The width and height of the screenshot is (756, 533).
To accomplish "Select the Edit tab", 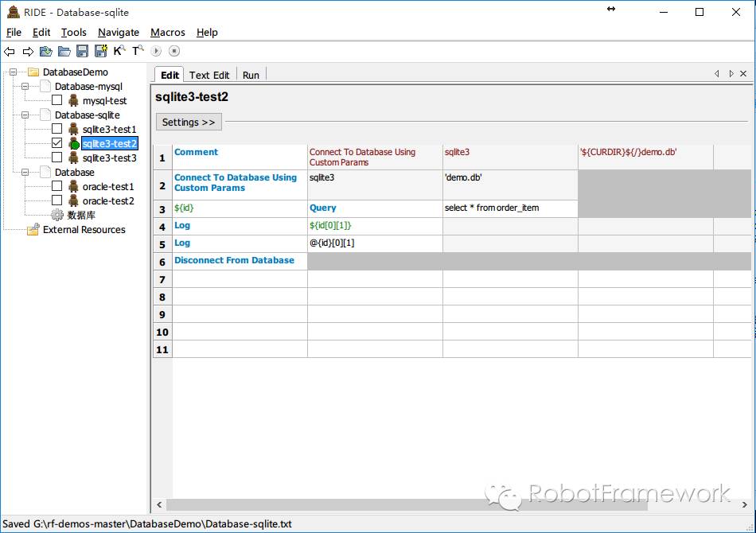I will (x=170, y=75).
